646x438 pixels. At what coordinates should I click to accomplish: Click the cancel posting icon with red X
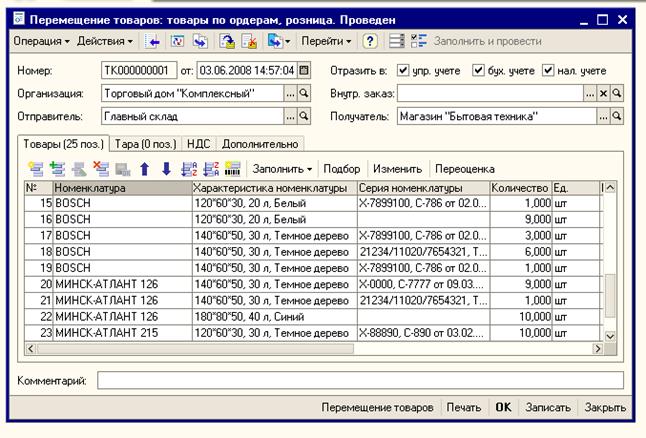[250, 41]
